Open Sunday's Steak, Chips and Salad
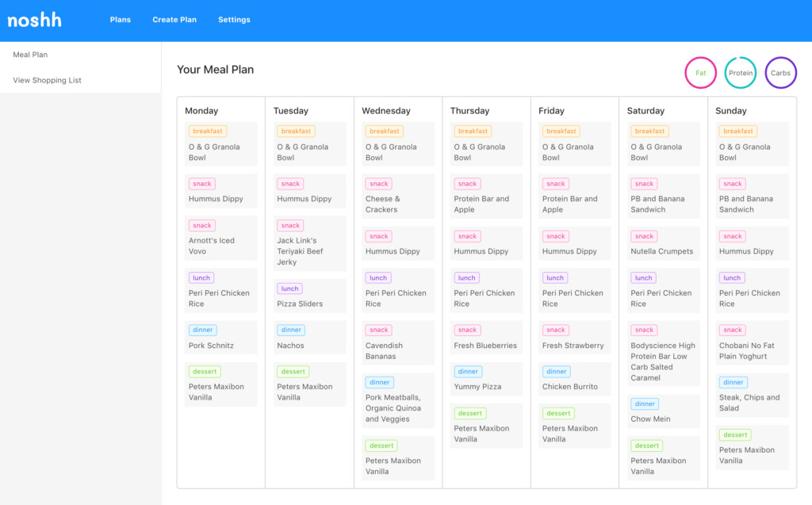This screenshot has width=812, height=505. (752, 395)
